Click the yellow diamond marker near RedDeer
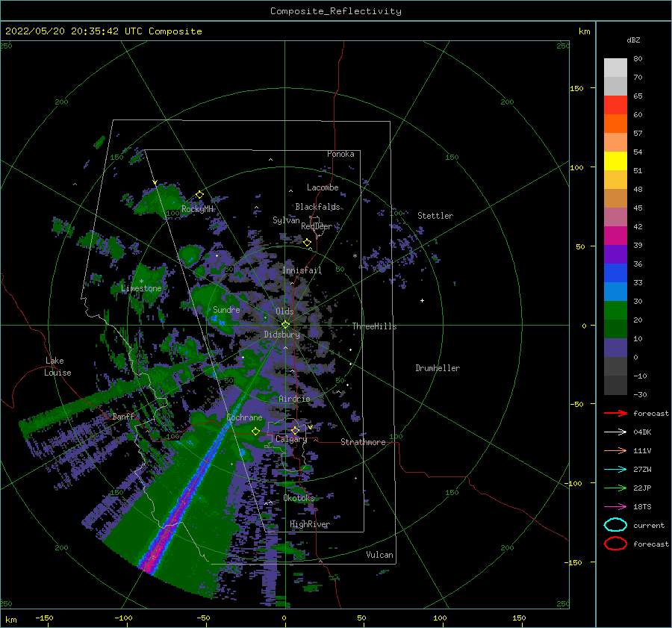The image size is (672, 628). [307, 243]
